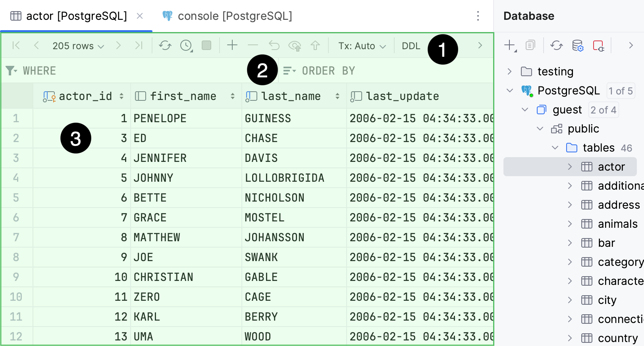Viewport: 644px width, 346px height.
Task: Delete selected row using minus icon
Action: (x=253, y=46)
